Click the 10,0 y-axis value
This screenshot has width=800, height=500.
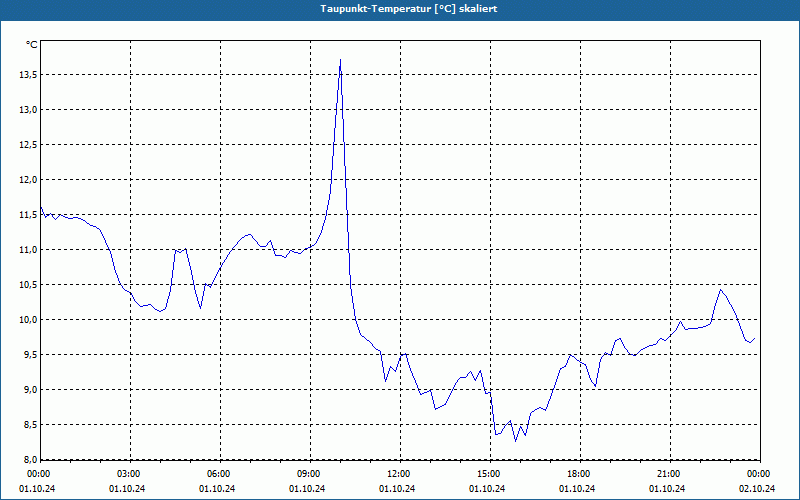click(x=28, y=319)
